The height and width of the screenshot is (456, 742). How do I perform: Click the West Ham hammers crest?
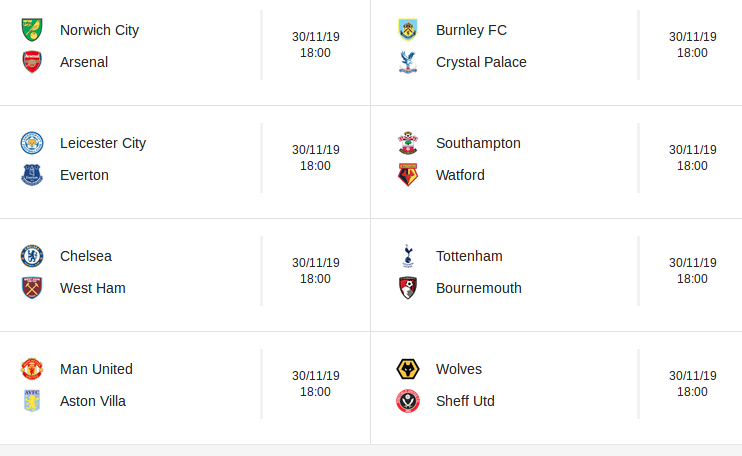coord(32,288)
